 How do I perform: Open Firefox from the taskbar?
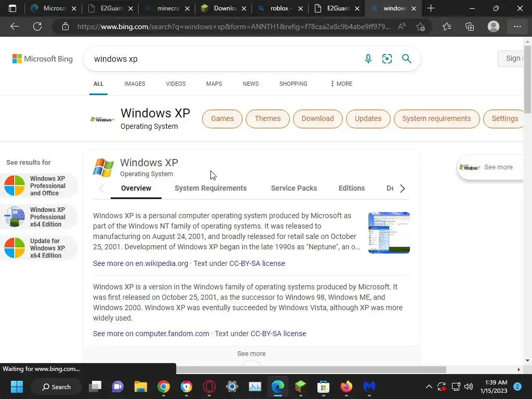coord(346,387)
